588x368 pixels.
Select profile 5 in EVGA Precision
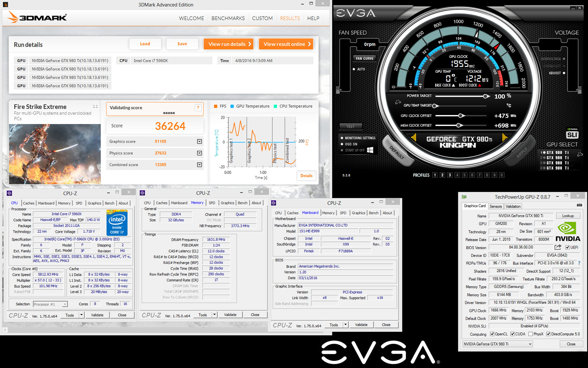(465, 175)
